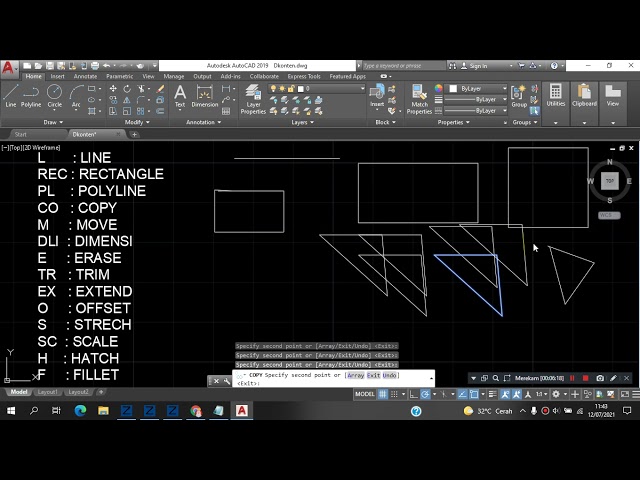Toggle polar tracking in status bar
640x480 pixels.
[x=425, y=394]
